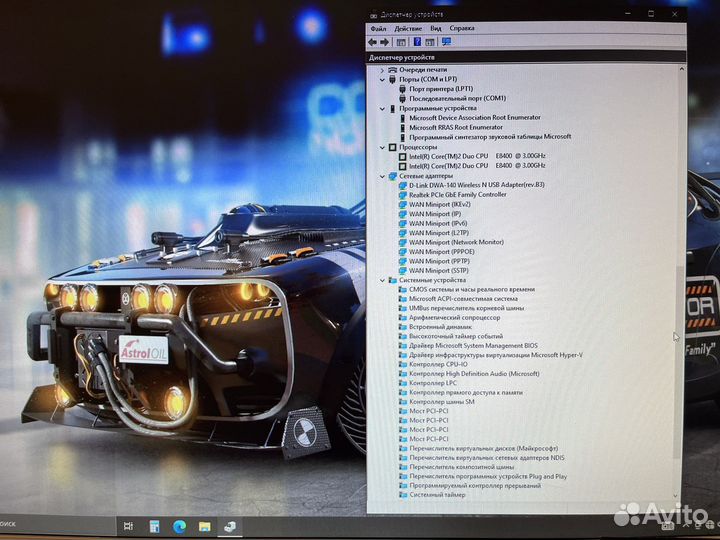The height and width of the screenshot is (540, 720).
Task: Select Программируемый контроллер прерываний
Action: point(475,486)
